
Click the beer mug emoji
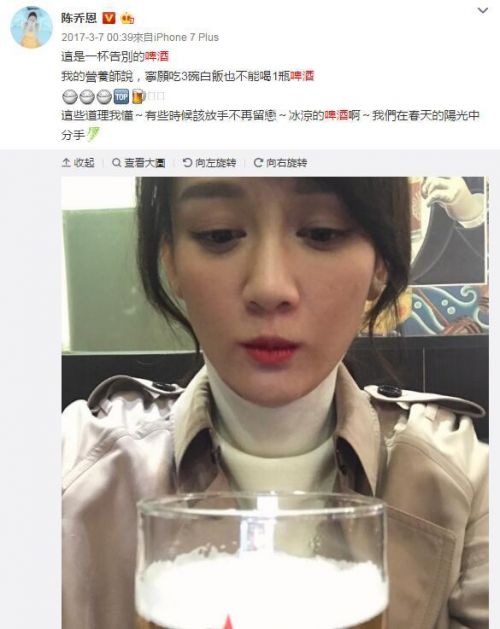tap(138, 96)
